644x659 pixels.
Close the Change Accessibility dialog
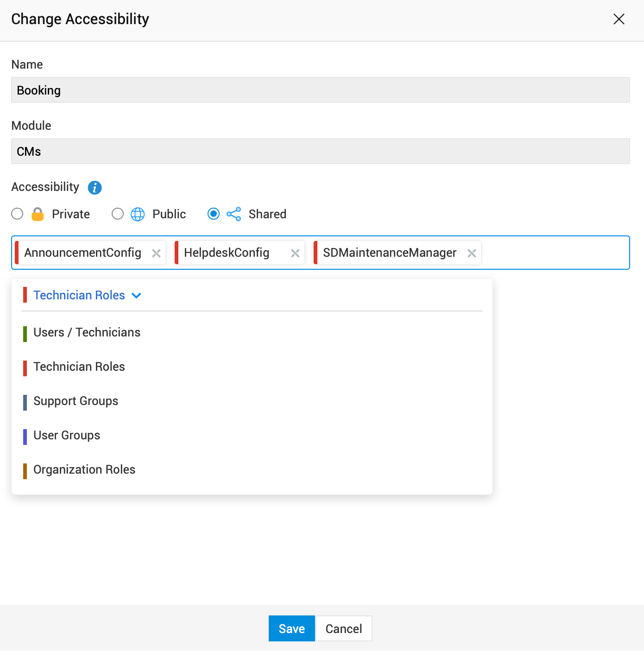[x=619, y=19]
